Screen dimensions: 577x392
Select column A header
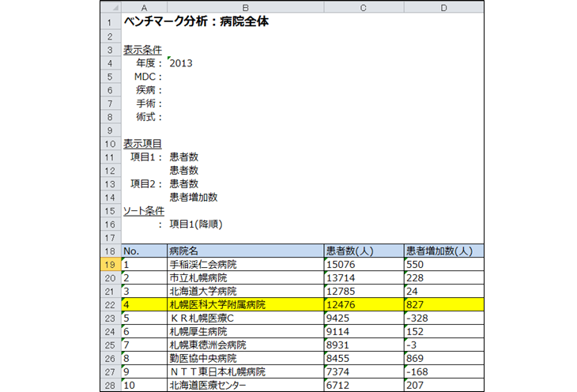point(144,7)
